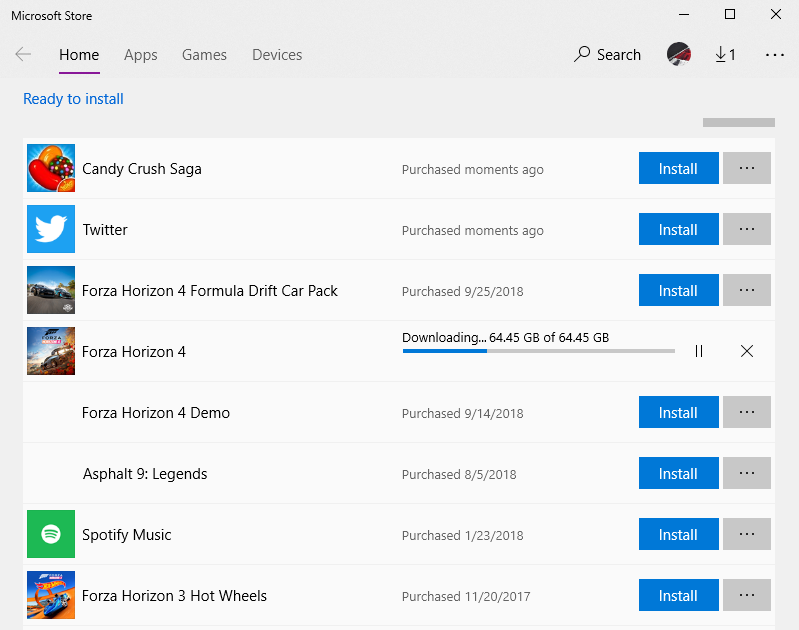Screen dimensions: 799x630
Task: Switch to the Home tab
Action: point(79,55)
